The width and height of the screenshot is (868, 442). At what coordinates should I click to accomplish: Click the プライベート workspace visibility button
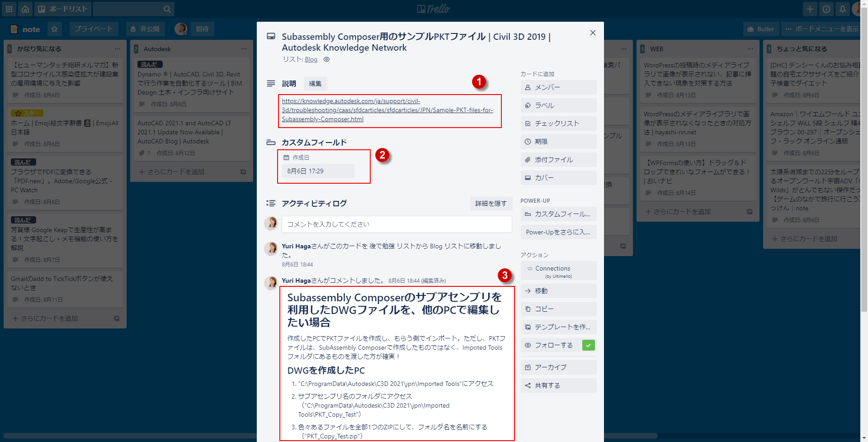click(94, 29)
